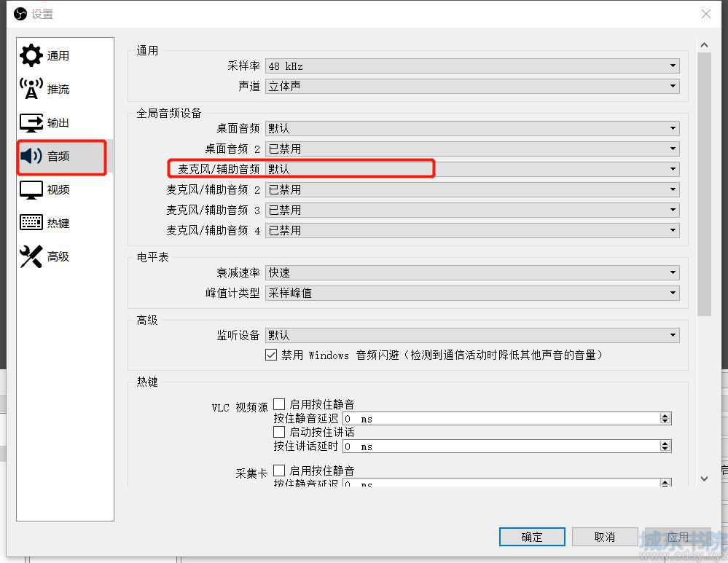Open the 衰减速率 快速 dropdown
728x563 pixels.
coord(472,272)
